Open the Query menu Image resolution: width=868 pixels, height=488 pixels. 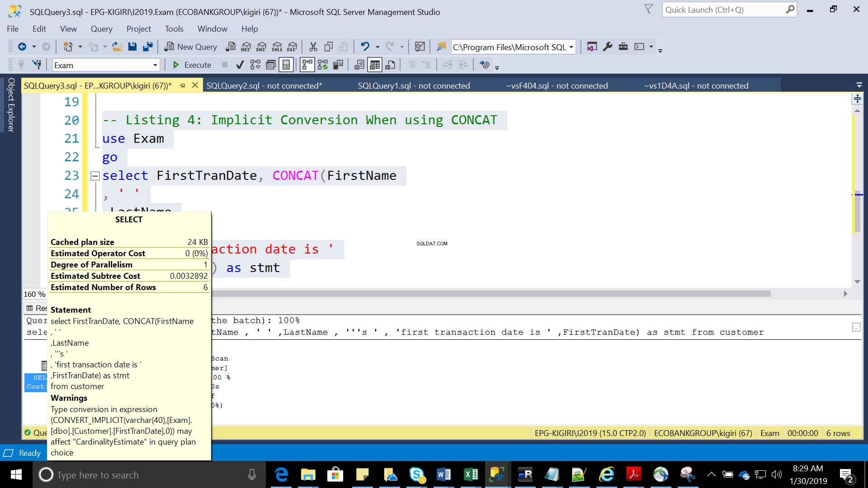(102, 28)
